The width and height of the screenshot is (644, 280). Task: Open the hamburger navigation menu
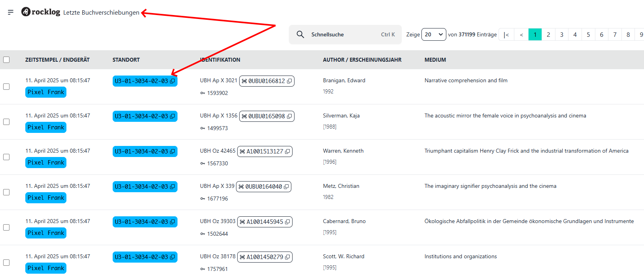11,12
